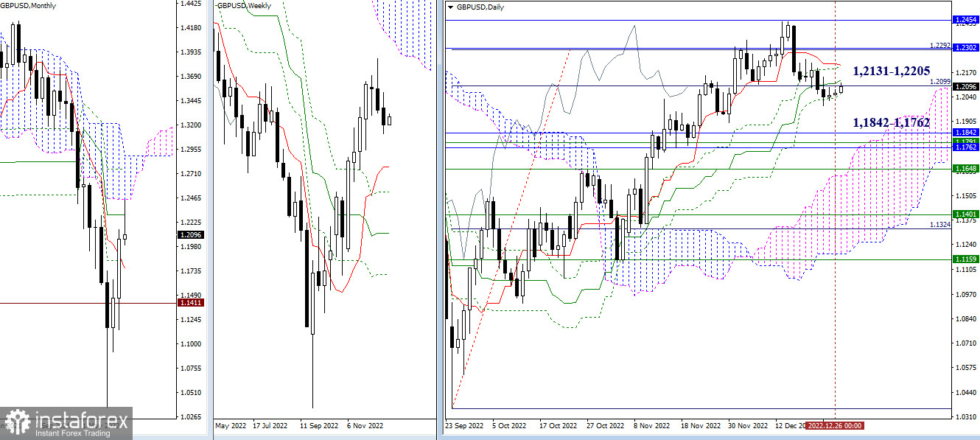Select the 1,1842-1,1762 annotation label
This screenshot has height=440, width=980.
coord(891,122)
